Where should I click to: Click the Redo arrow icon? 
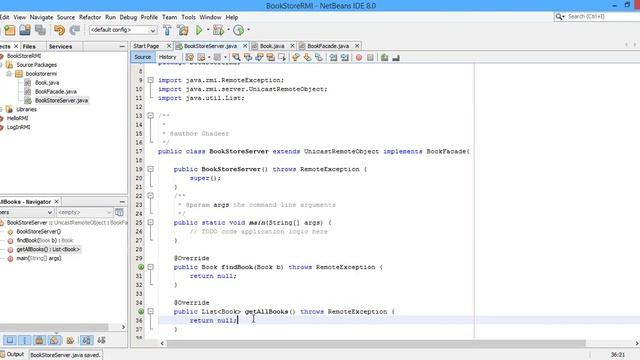pos(74,30)
